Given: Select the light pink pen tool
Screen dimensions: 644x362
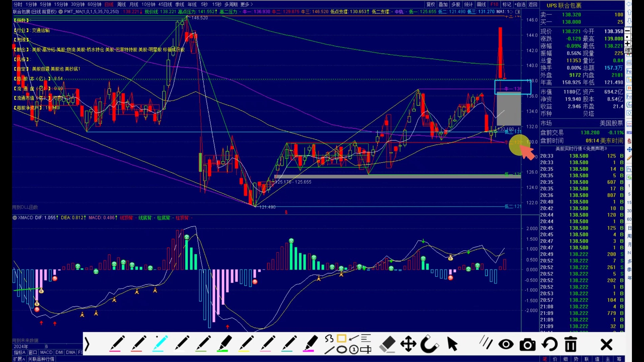Looking at the screenshot, I should tap(267, 344).
